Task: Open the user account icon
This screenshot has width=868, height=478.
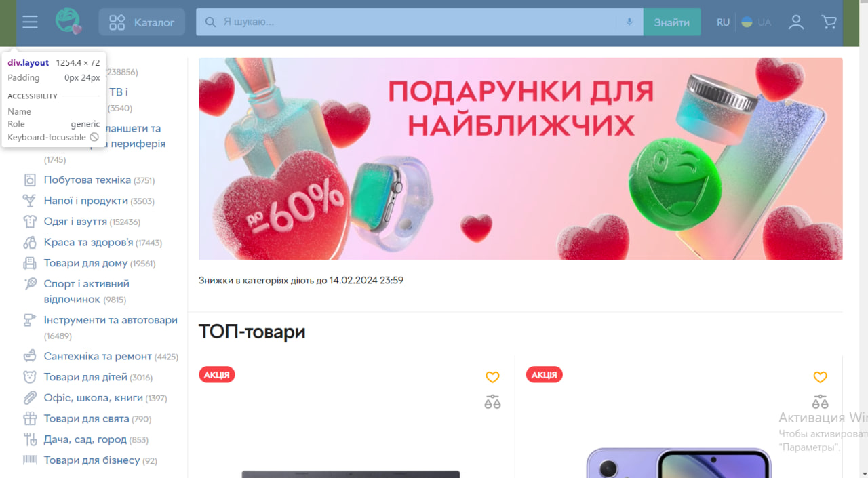Action: tap(796, 22)
